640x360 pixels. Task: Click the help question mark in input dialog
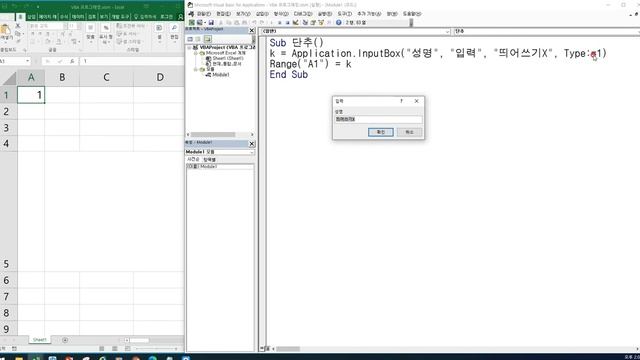pyautogui.click(x=402, y=101)
